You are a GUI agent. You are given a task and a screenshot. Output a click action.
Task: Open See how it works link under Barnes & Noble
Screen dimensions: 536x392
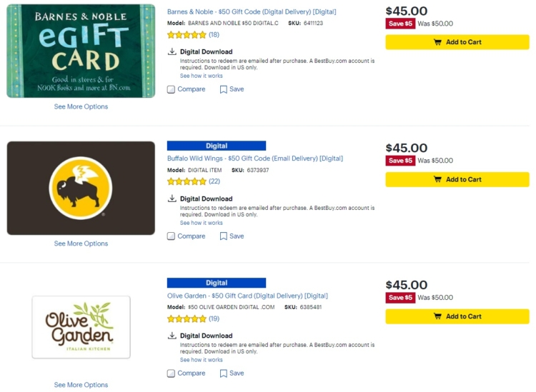202,76
